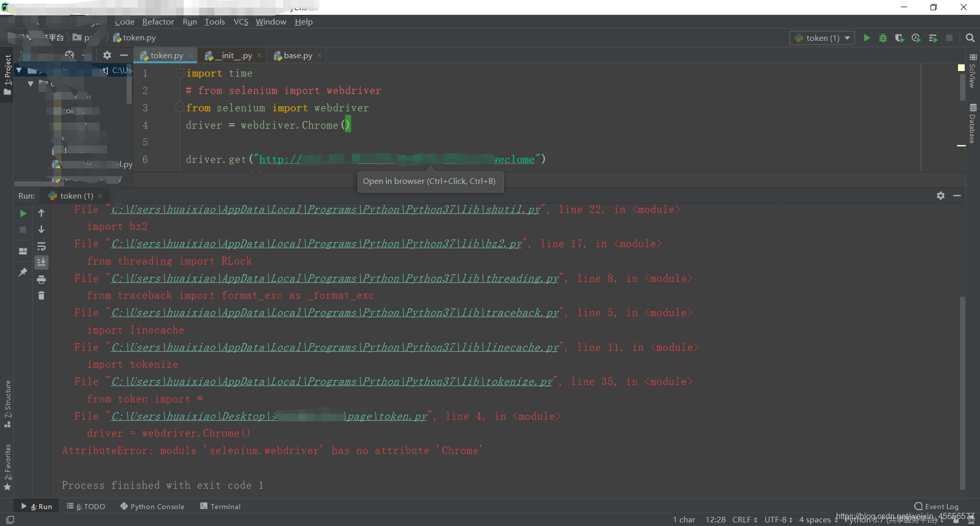
Task: Open the Window menu
Action: [271, 21]
